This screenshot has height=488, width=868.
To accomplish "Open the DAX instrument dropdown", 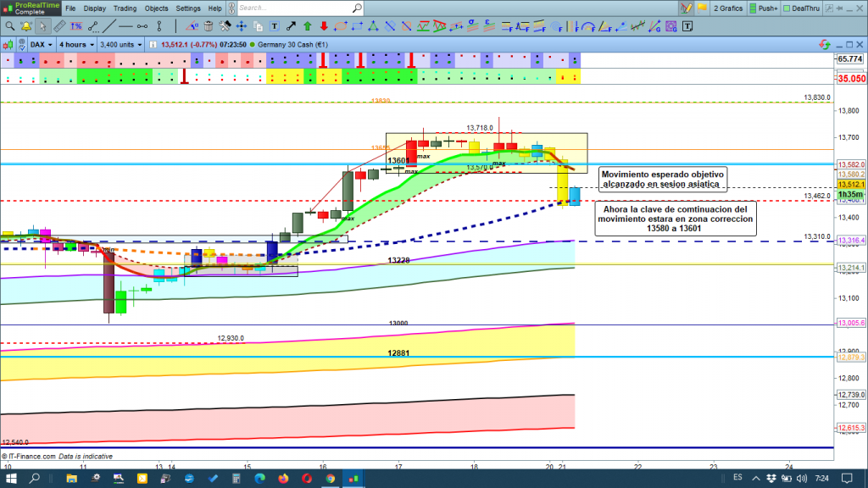I will [41, 44].
